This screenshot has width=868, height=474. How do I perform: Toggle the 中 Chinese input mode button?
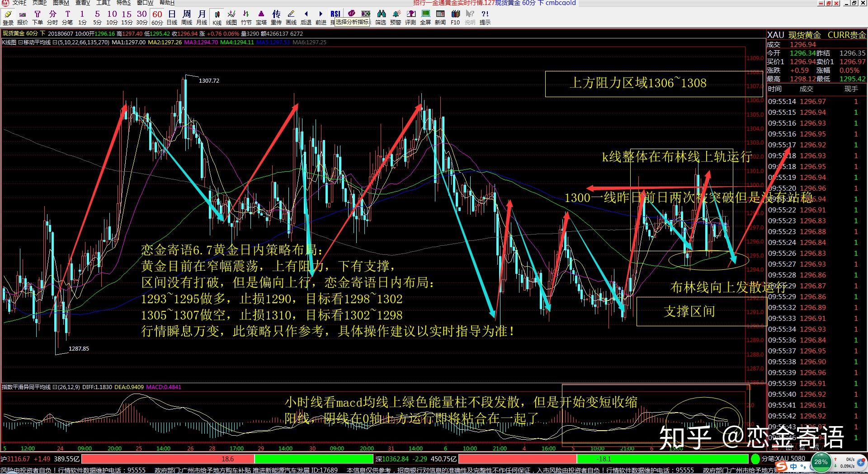(793, 467)
